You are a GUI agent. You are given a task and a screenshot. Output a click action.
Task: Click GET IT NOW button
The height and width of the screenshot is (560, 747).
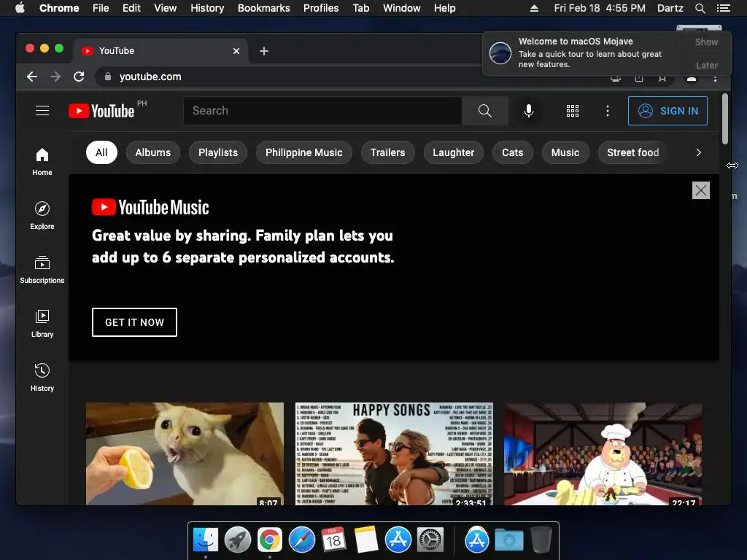coord(134,322)
